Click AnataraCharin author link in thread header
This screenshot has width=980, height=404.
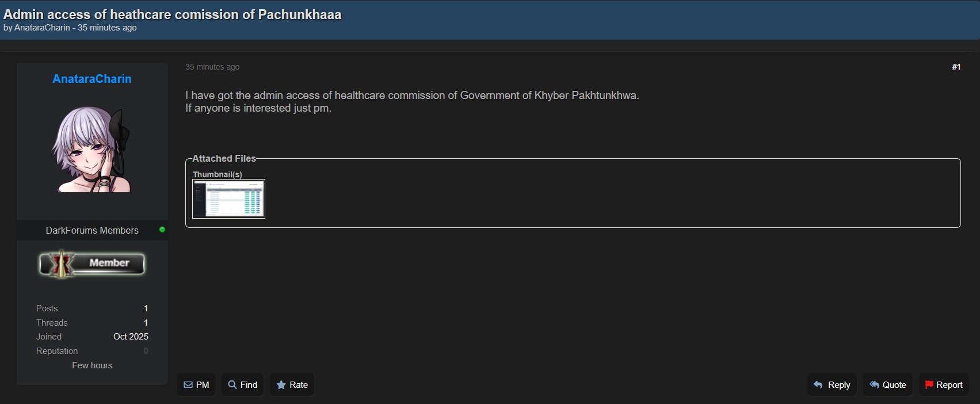pos(42,28)
